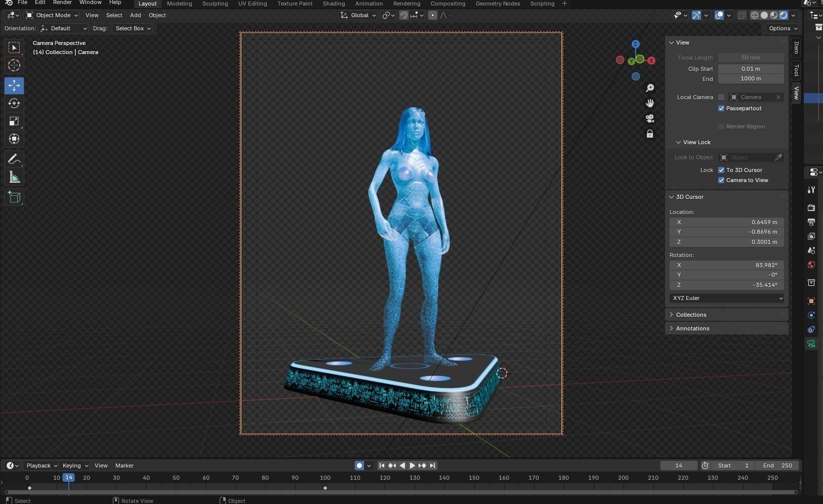Open the Add menu in viewport header
The image size is (823, 504).
136,15
